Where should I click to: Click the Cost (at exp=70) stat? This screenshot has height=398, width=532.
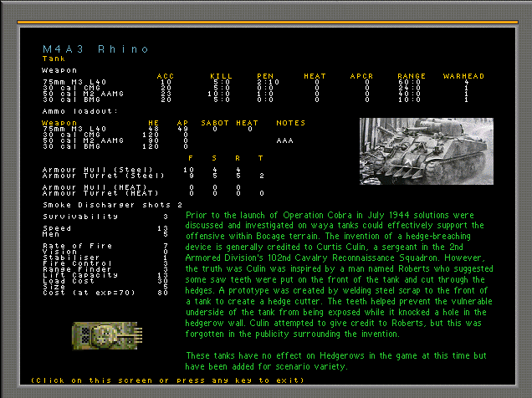pos(79,293)
